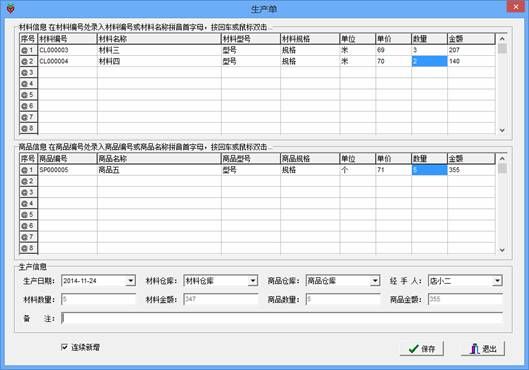Viewport: 529px width, 370px height.
Task: Toggle the 连续新增 checkbox
Action: (x=64, y=347)
